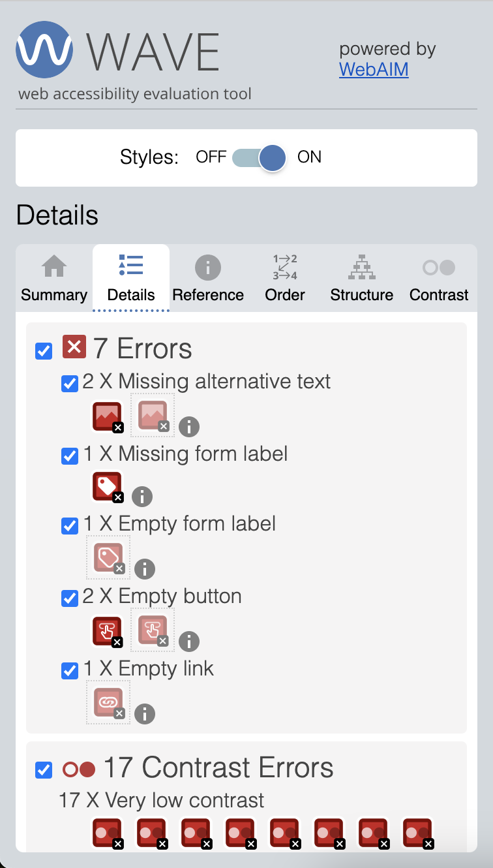Screen dimensions: 493x868
Task: Click the WAVE logo
Action: coord(44,50)
